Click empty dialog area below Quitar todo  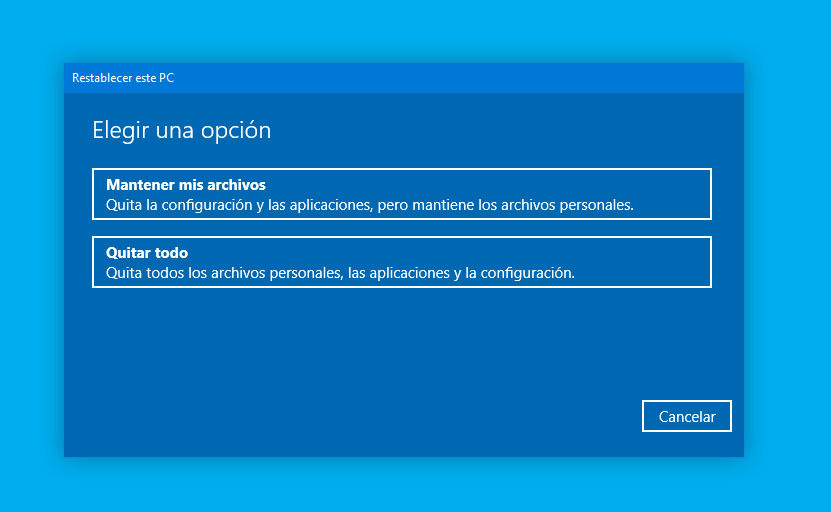400,340
